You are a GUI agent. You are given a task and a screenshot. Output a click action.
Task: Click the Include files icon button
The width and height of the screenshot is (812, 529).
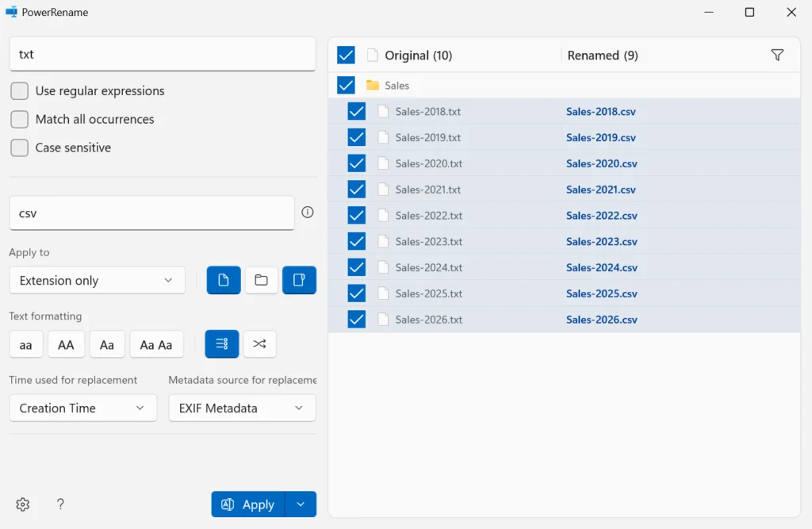pos(223,280)
